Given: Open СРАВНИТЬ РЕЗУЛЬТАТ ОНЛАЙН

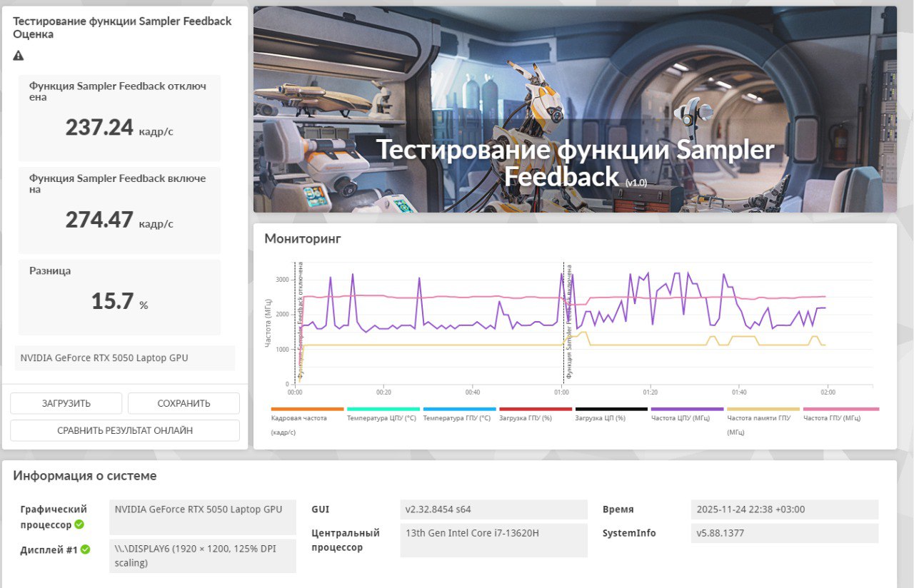Looking at the screenshot, I should 125,430.
